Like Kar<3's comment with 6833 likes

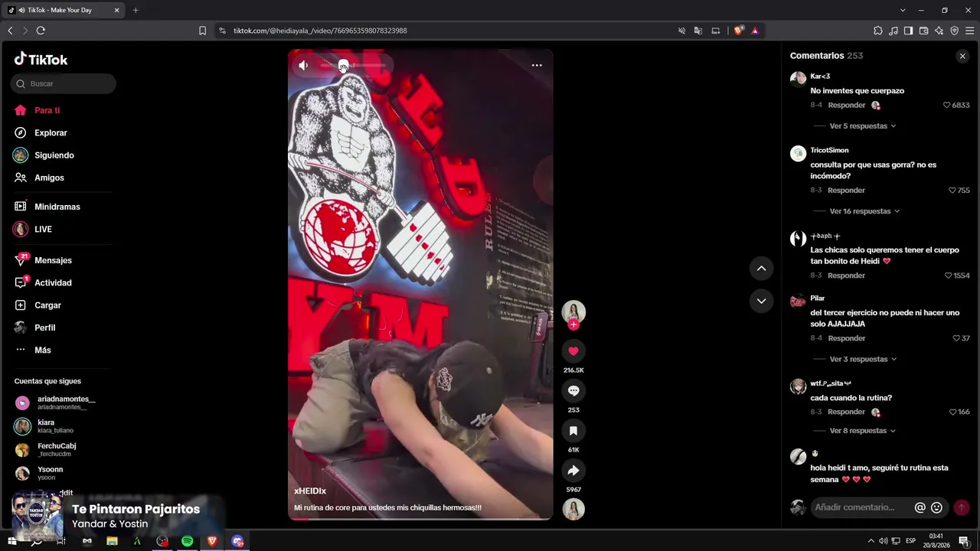tap(947, 106)
